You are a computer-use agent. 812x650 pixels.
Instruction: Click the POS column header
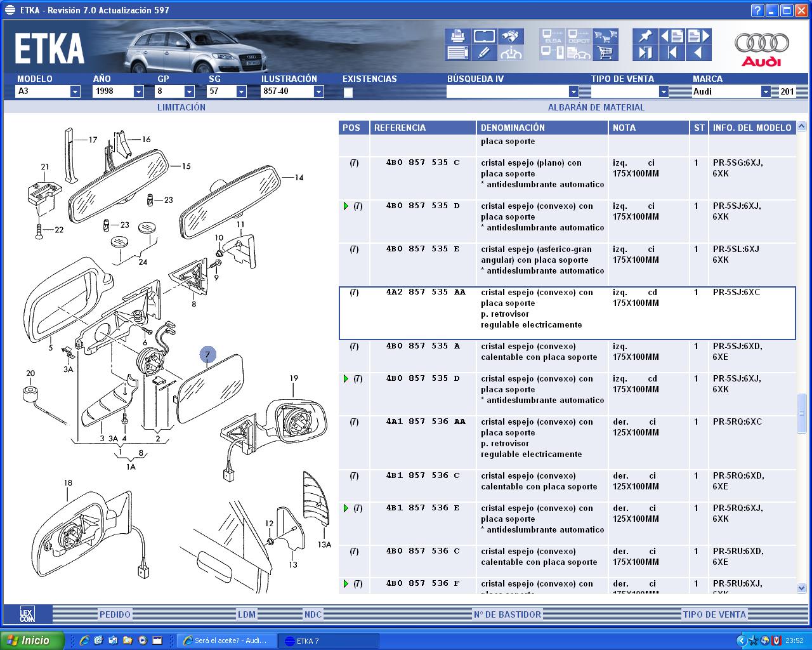coord(353,128)
